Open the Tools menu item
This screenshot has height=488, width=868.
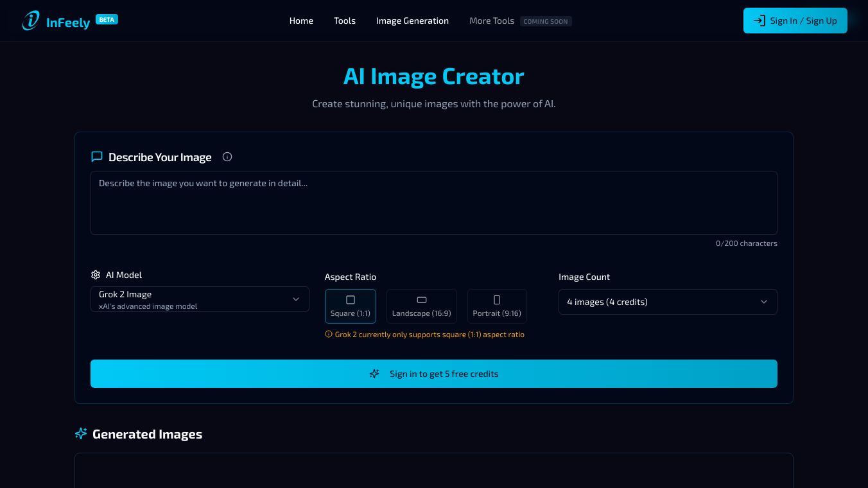coord(345,21)
